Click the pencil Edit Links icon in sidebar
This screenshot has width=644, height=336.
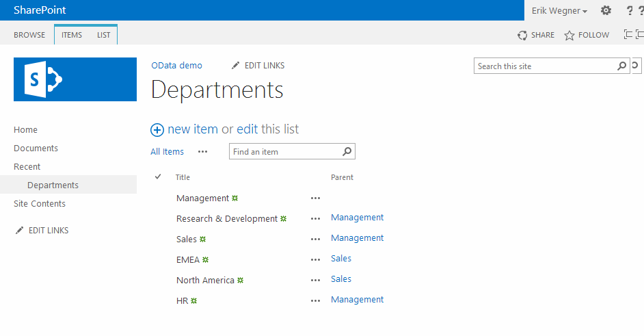pyautogui.click(x=20, y=231)
